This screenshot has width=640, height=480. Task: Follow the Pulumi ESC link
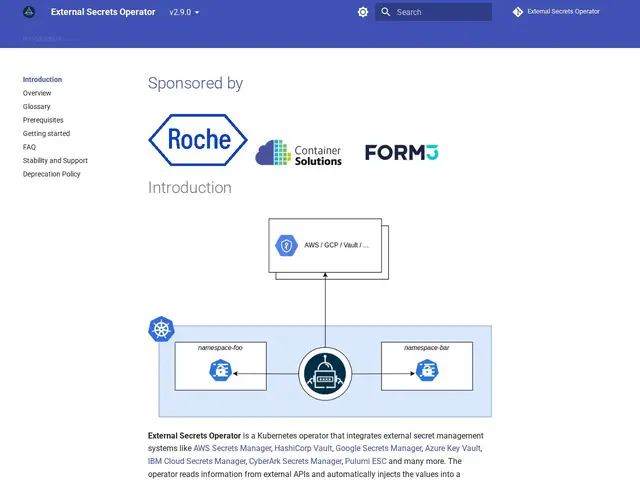[x=366, y=461]
